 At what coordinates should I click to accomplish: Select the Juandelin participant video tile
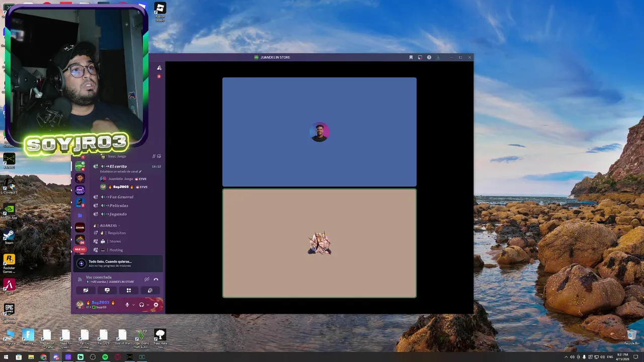tap(319, 132)
